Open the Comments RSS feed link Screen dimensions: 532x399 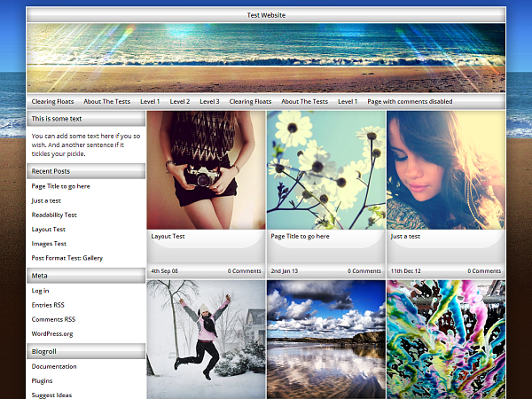click(53, 319)
